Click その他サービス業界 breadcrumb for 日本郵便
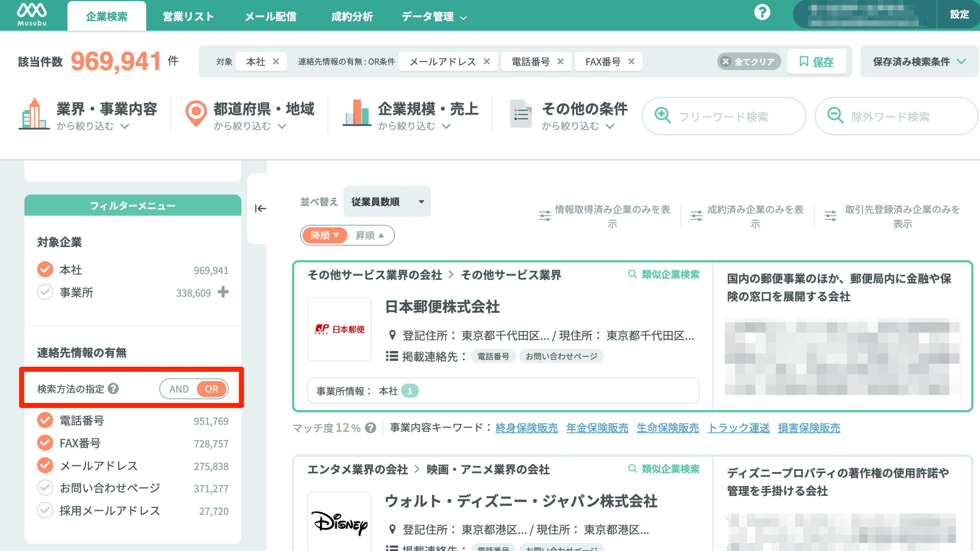Viewport: 980px width, 551px height. pyautogui.click(x=511, y=275)
